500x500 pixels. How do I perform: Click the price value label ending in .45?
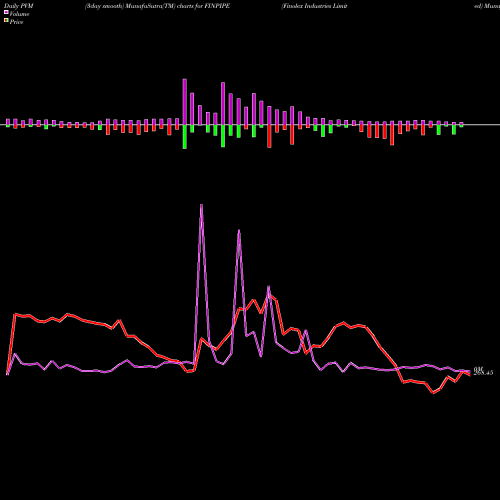(x=483, y=373)
